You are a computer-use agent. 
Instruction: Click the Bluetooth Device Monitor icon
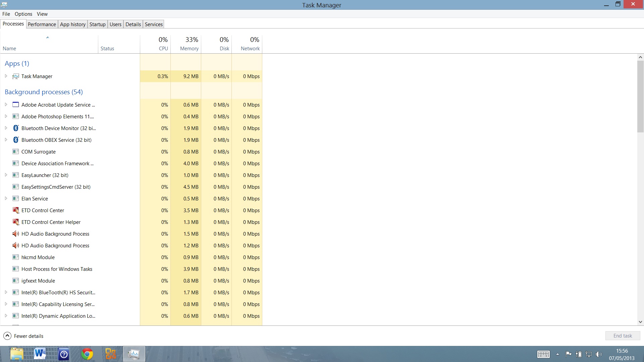click(15, 128)
